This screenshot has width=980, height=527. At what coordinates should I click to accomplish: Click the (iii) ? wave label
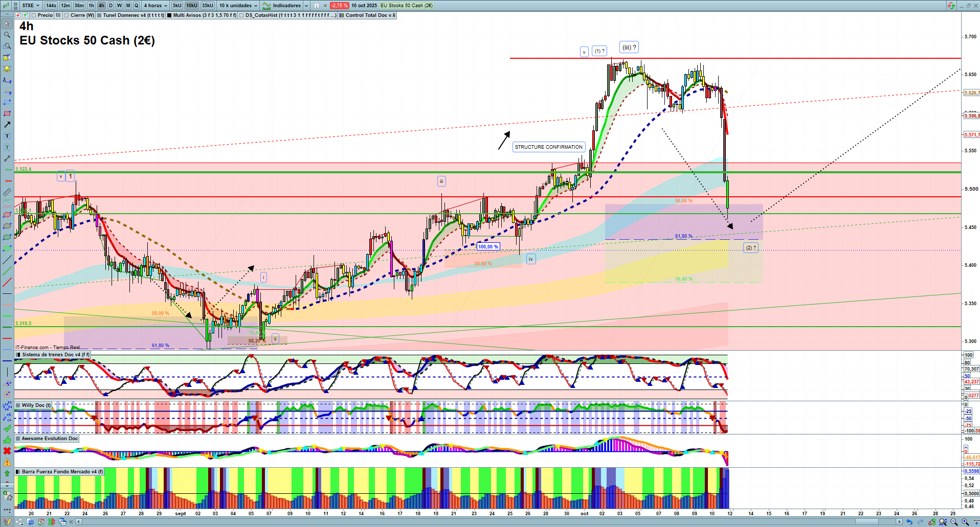coord(629,48)
